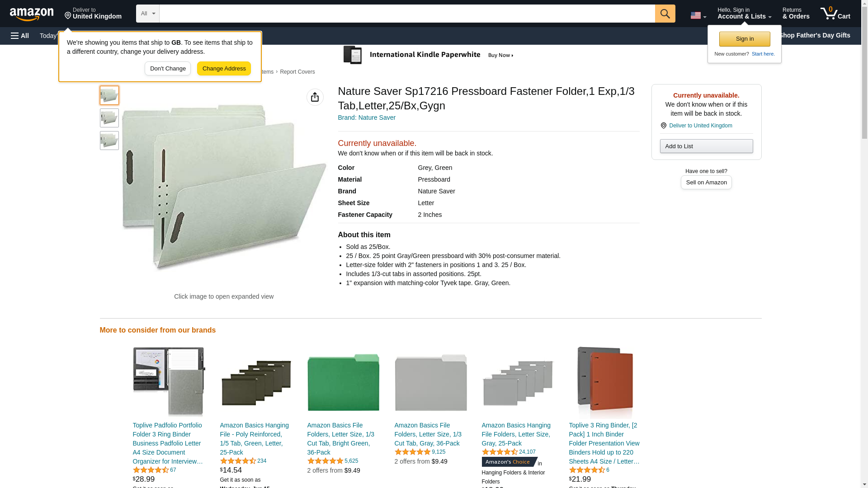868x488 pixels.
Task: Select the second product thumbnail image
Action: 109,118
